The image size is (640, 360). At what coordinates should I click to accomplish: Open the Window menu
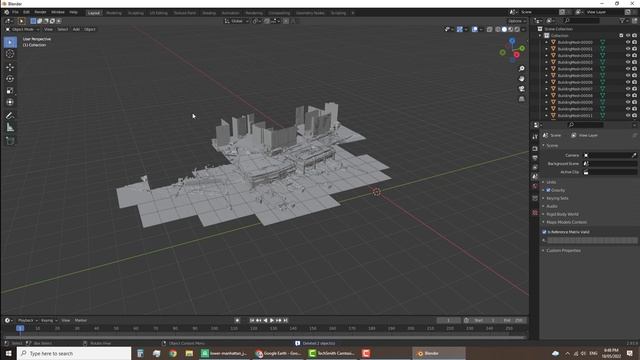(58, 12)
